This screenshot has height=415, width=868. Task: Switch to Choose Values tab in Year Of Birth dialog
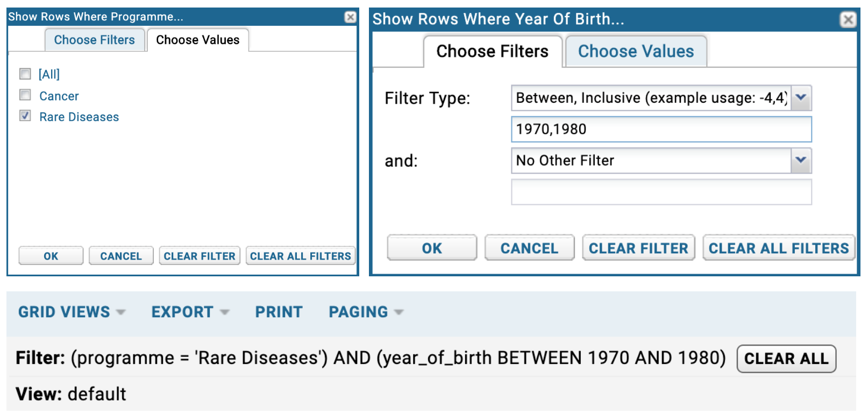(x=636, y=52)
